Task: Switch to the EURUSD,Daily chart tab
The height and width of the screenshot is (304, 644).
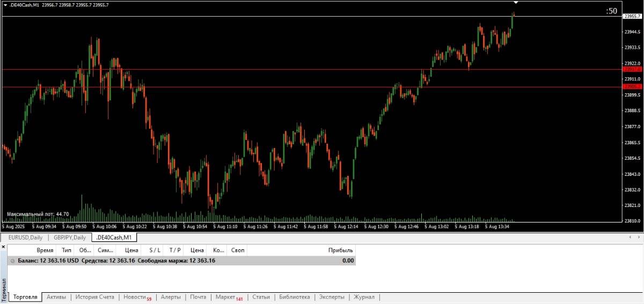Action: click(x=25, y=238)
